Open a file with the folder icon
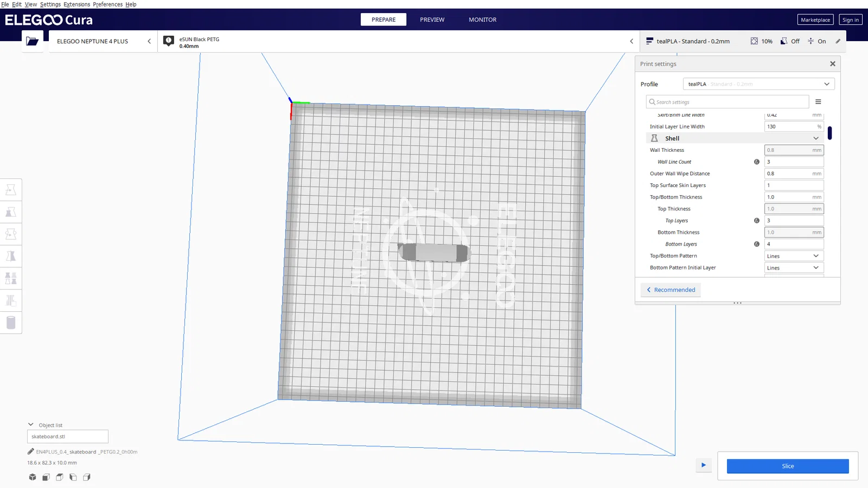Viewport: 868px width, 488px height. tap(33, 41)
